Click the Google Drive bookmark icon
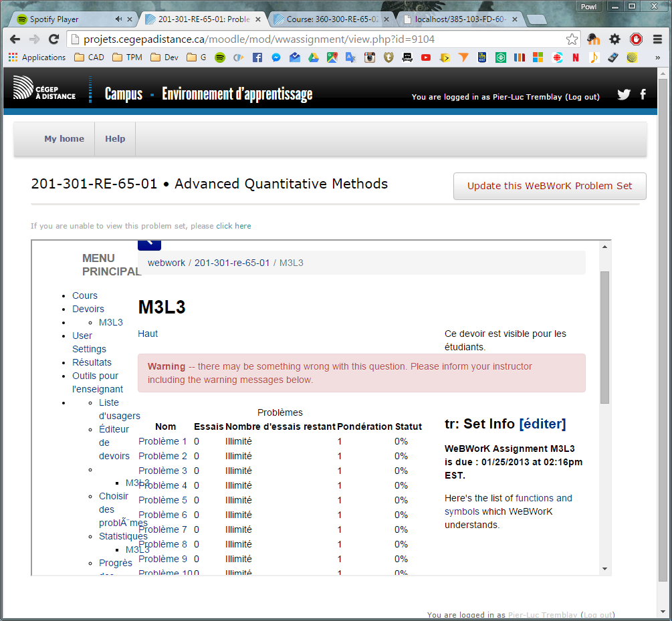The height and width of the screenshot is (621, 672). tap(313, 57)
